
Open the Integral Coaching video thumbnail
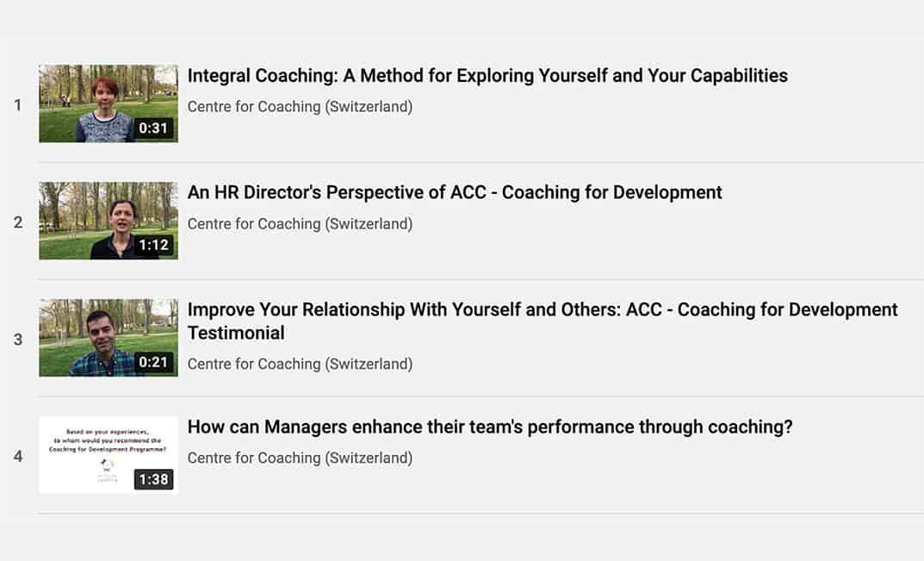(109, 103)
